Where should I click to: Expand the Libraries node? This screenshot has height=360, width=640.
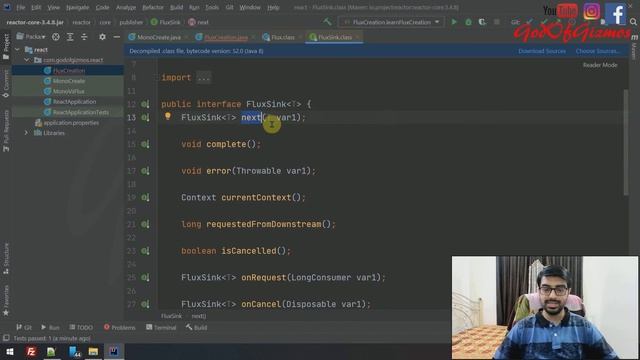pyautogui.click(x=27, y=133)
